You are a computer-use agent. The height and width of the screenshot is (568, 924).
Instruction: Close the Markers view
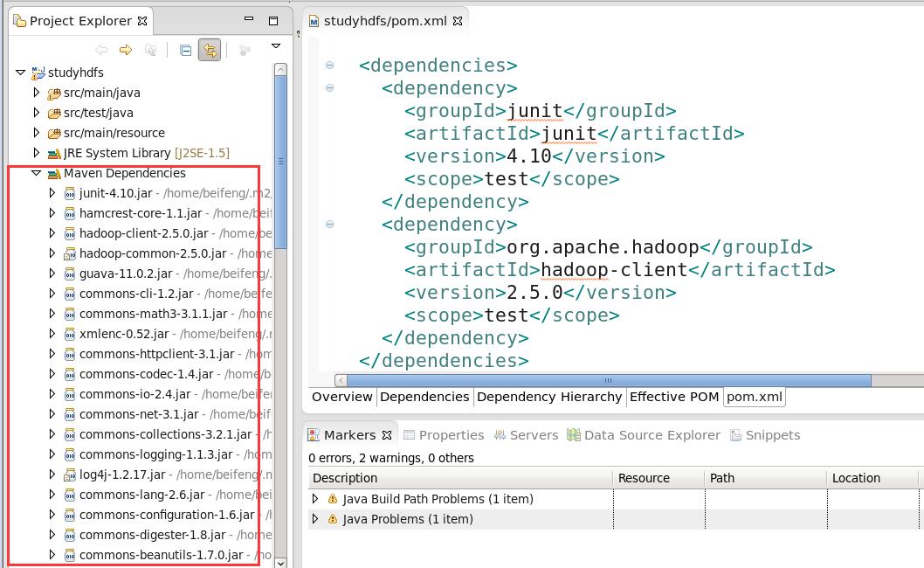pyautogui.click(x=387, y=435)
